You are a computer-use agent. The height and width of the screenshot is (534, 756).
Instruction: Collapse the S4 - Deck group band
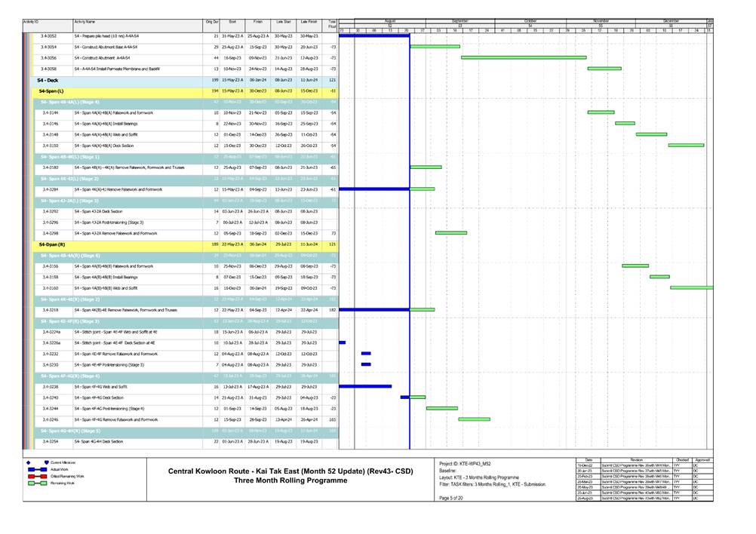coord(48,79)
